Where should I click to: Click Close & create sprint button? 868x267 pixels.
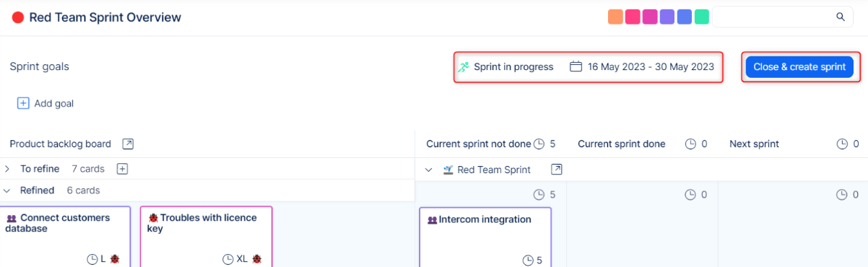coord(799,66)
